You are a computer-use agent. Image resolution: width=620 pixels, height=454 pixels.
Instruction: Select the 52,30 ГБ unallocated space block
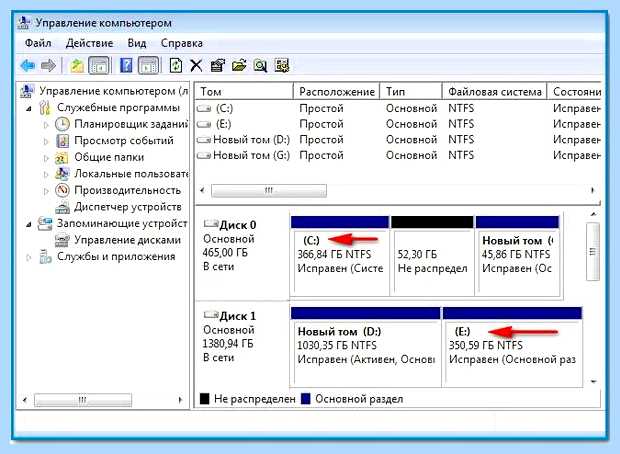[432, 256]
